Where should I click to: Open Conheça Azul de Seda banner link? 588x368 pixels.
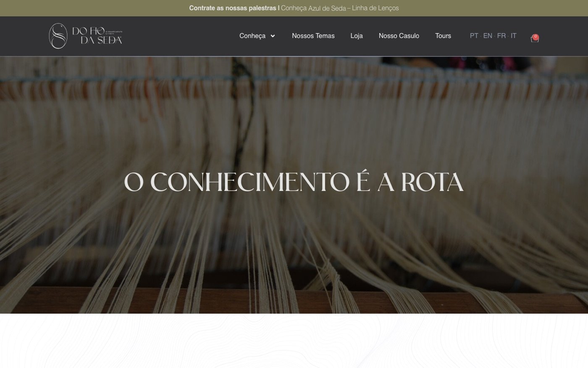(340, 8)
